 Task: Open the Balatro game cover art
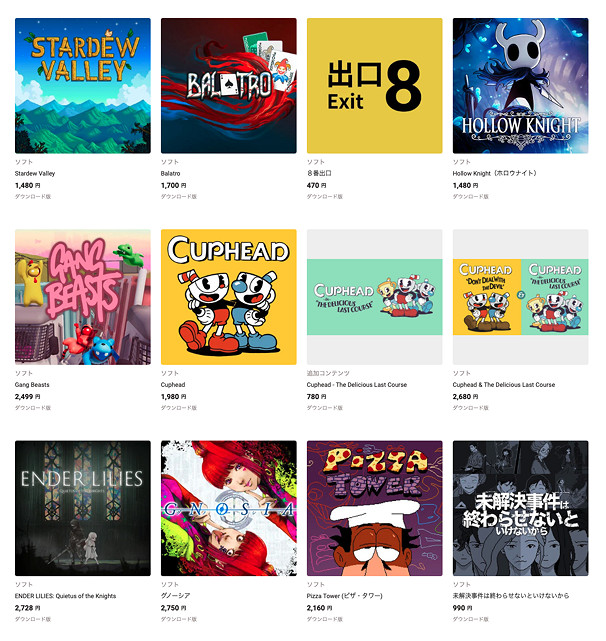[229, 86]
